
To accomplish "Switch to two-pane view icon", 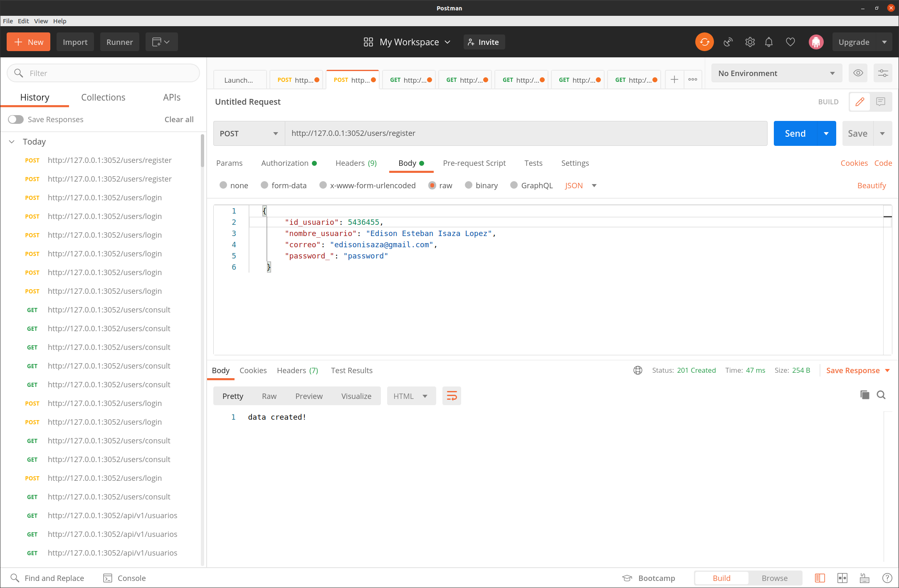I will pyautogui.click(x=842, y=578).
